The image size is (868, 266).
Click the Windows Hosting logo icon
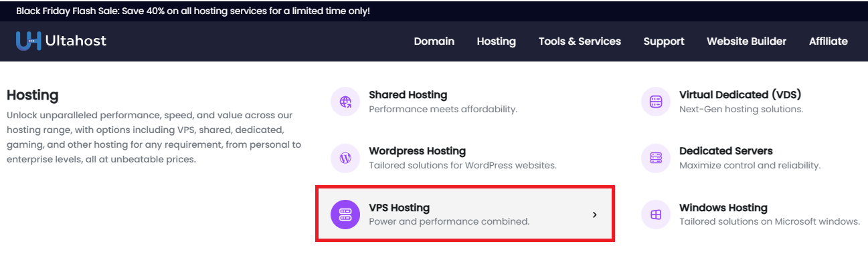coord(656,215)
